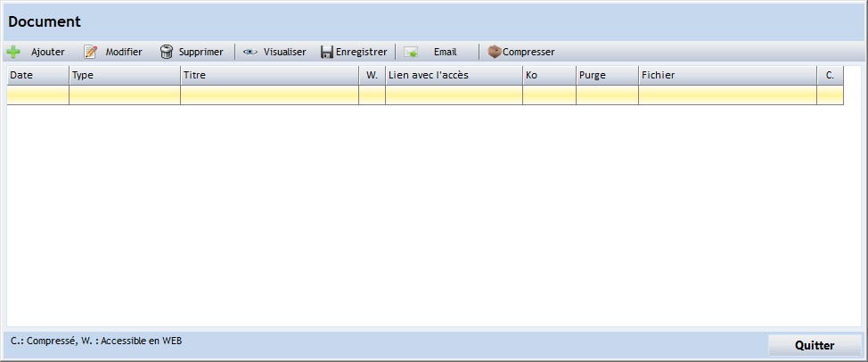Choose Visualiser in the toolbar
The height and width of the screenshot is (362, 868).
pyautogui.click(x=284, y=52)
